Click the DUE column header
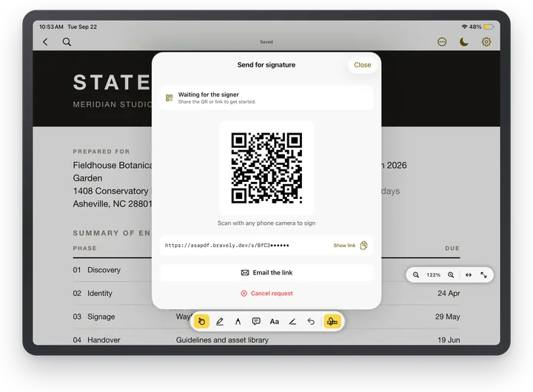Screen dimensions: 533x392 coord(452,249)
